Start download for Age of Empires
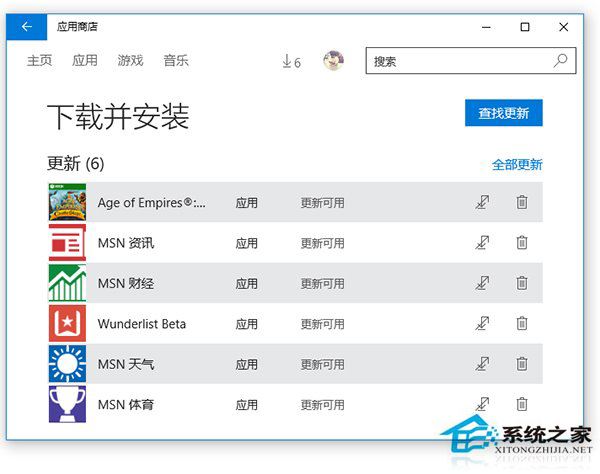The image size is (600, 474). [x=482, y=202]
